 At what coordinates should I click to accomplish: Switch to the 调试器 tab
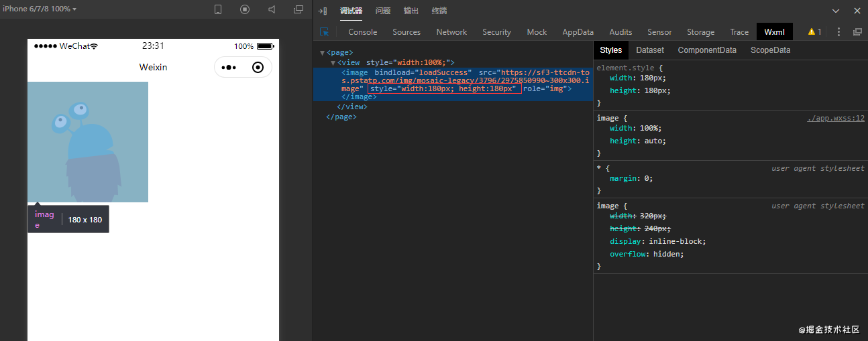coord(351,11)
